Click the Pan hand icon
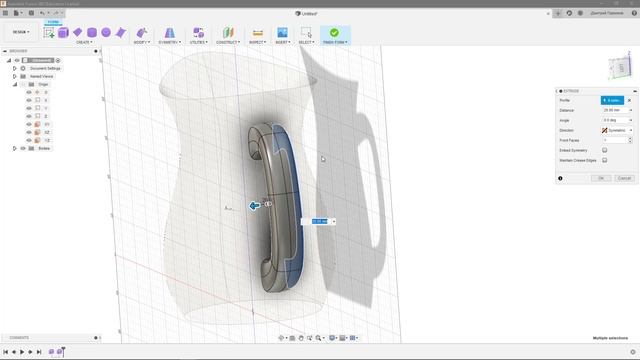This screenshot has width=640, height=360. click(301, 338)
